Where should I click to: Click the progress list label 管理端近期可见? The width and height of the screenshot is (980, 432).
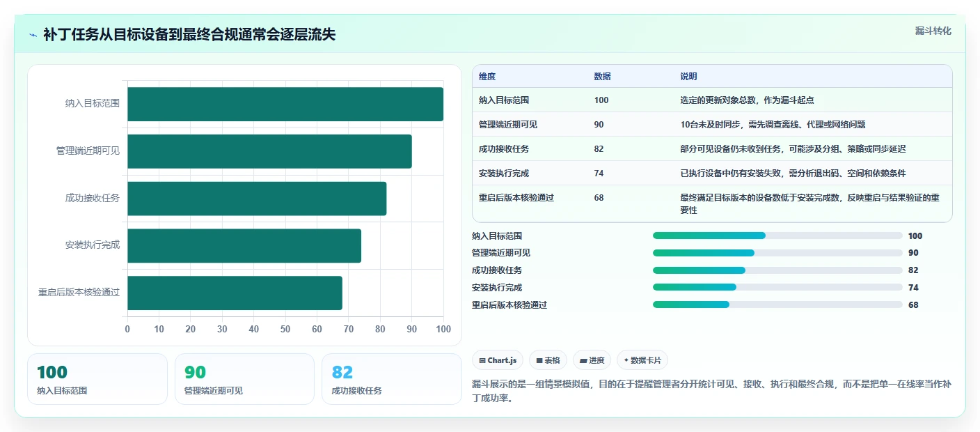pos(501,253)
